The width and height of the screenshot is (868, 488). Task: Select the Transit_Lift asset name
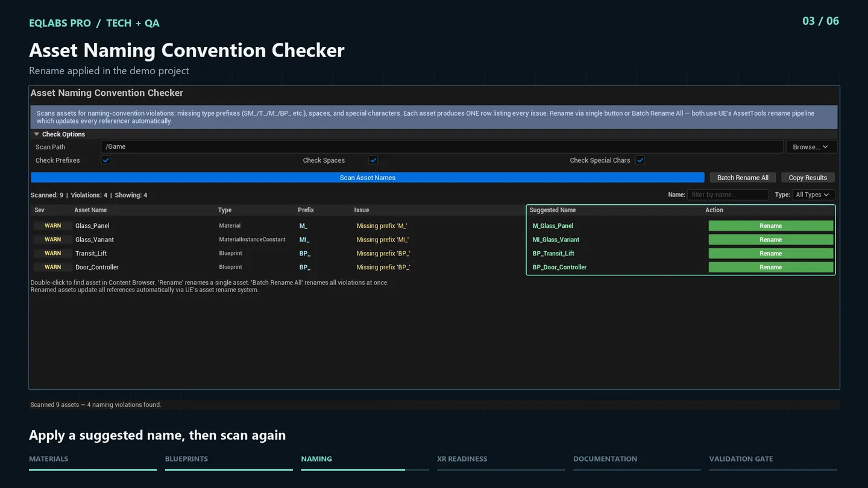click(91, 254)
